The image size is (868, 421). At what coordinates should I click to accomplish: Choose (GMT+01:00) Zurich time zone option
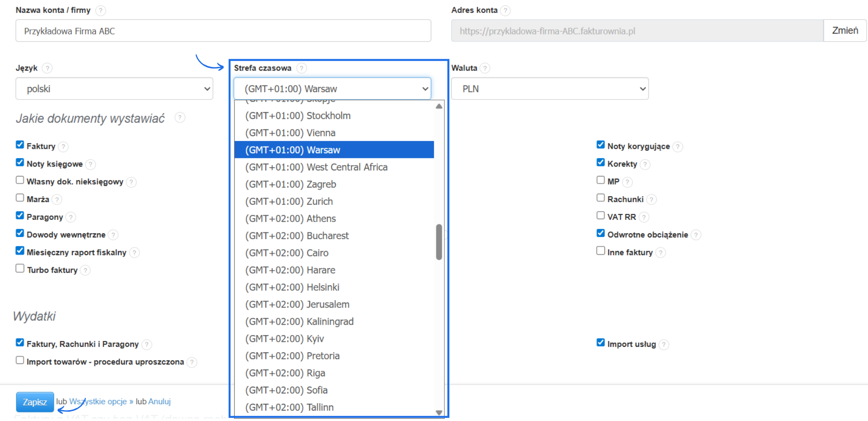(289, 202)
